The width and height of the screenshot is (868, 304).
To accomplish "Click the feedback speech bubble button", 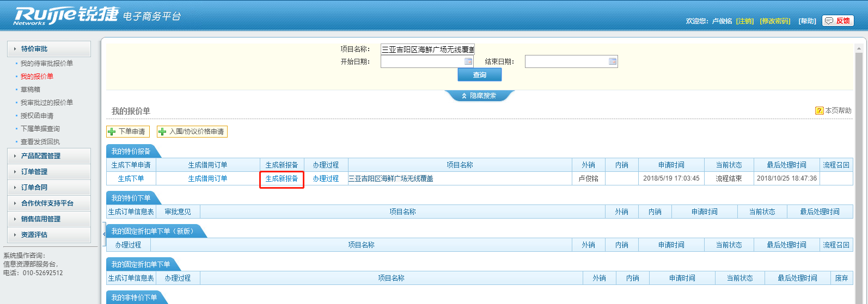I will pos(838,21).
